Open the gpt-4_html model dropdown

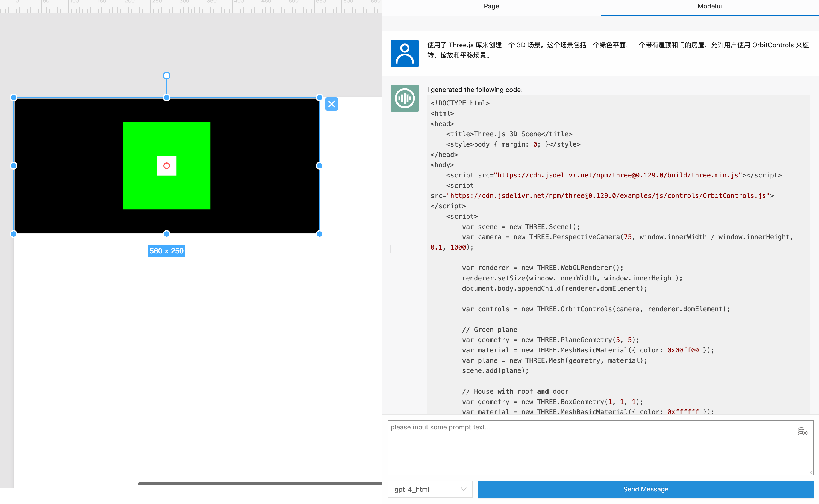click(x=430, y=489)
